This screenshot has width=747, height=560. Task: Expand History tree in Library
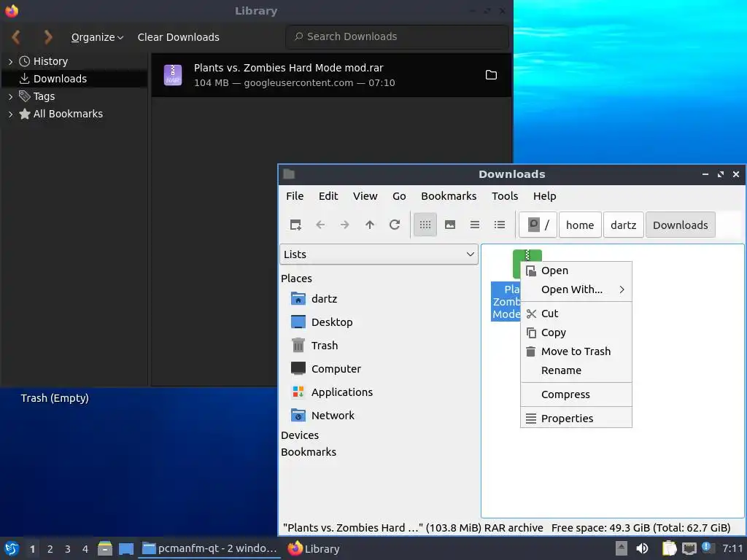[10, 61]
